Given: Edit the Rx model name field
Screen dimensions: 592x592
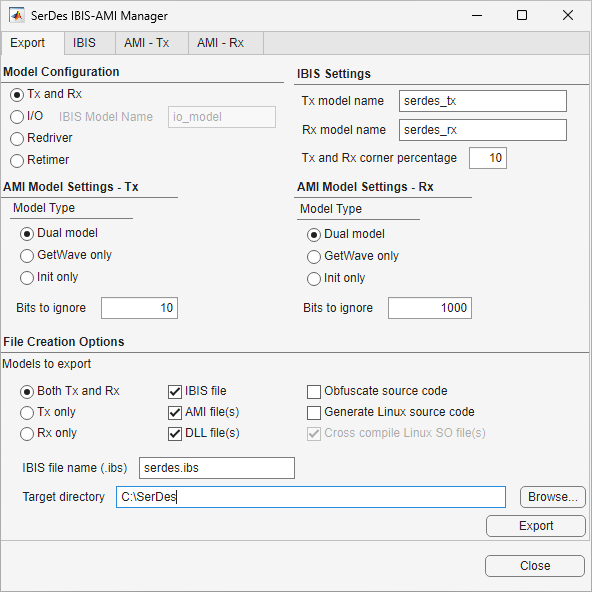Looking at the screenshot, I should (483, 130).
